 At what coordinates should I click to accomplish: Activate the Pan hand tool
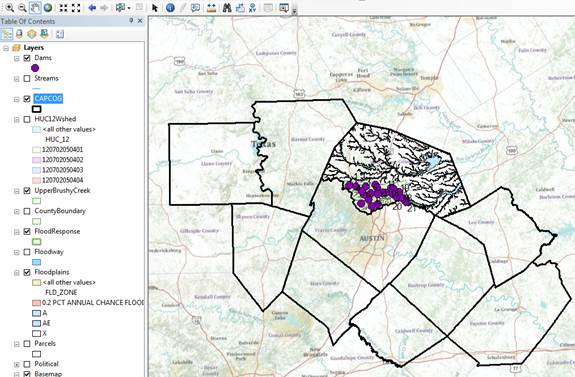pyautogui.click(x=35, y=7)
